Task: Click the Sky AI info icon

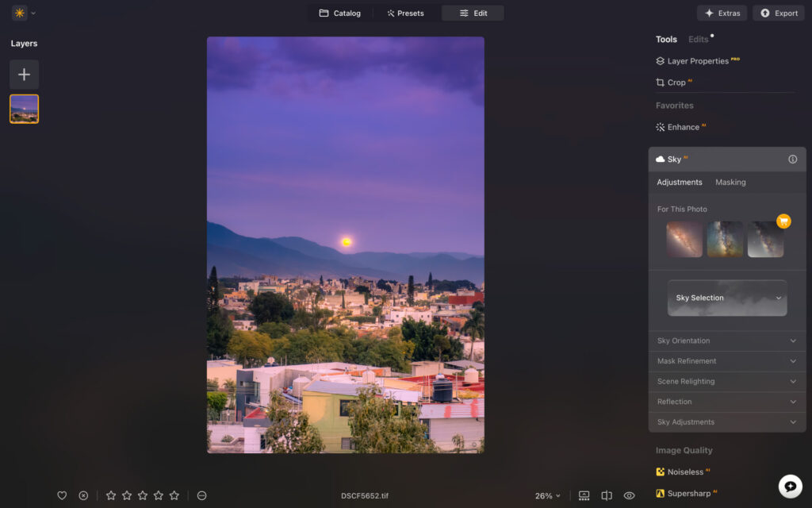Action: (791, 159)
